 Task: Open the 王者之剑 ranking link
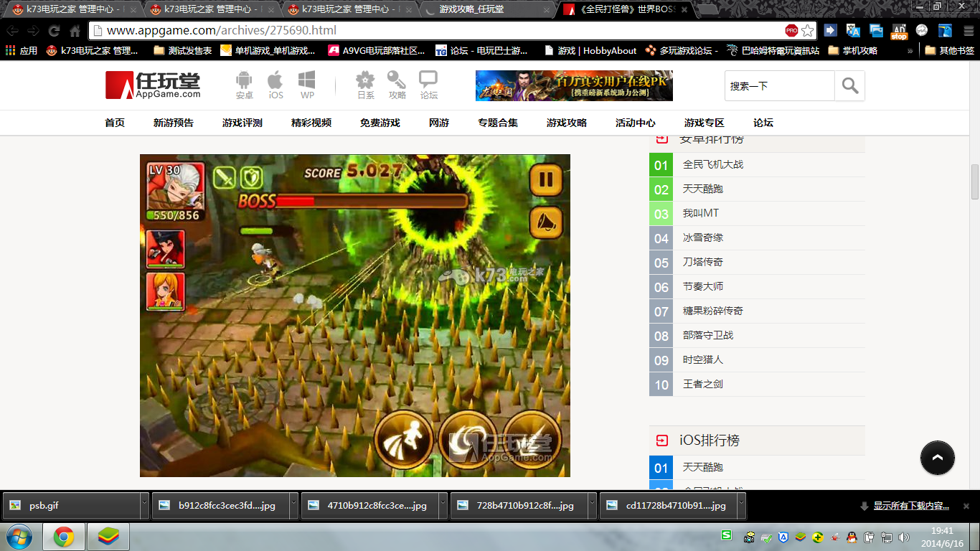pyautogui.click(x=703, y=384)
